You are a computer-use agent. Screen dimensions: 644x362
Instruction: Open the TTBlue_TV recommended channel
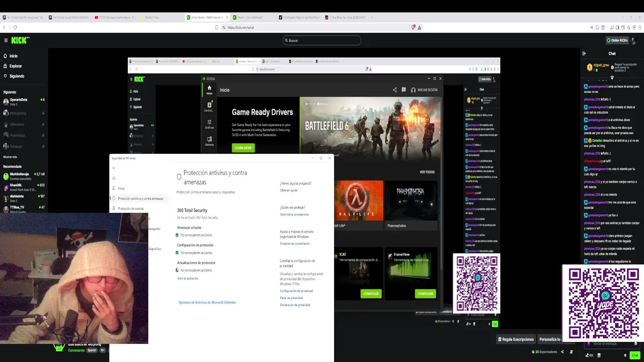point(24,209)
